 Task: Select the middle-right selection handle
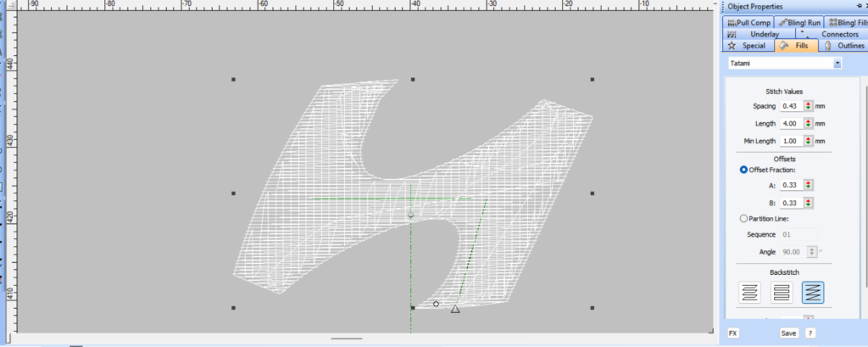tap(593, 193)
